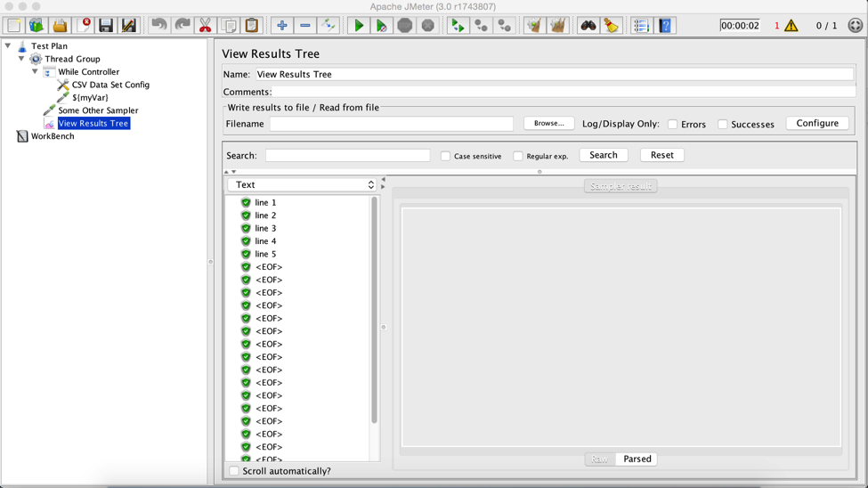Click the Search text field
This screenshot has height=488, width=868.
pyautogui.click(x=347, y=156)
